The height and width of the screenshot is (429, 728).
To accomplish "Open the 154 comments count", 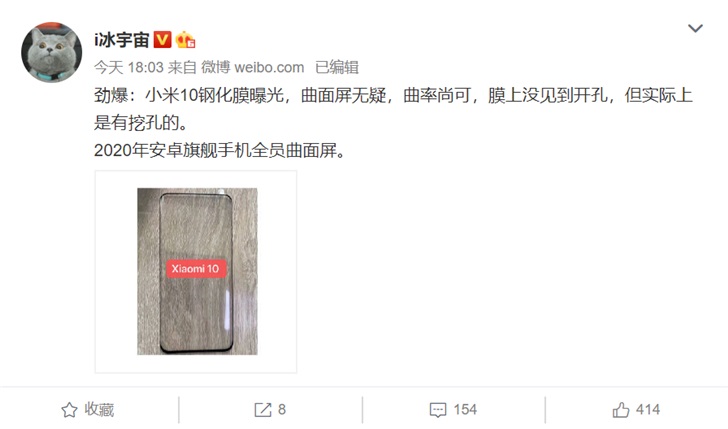I will [465, 410].
